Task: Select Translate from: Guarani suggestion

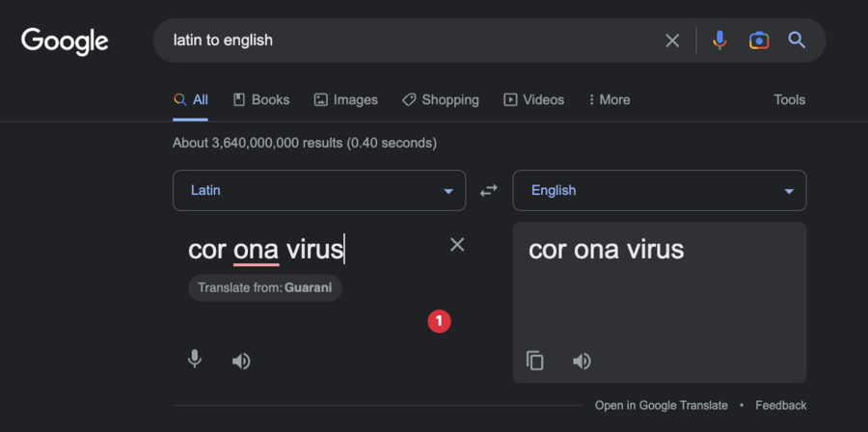Action: [264, 287]
